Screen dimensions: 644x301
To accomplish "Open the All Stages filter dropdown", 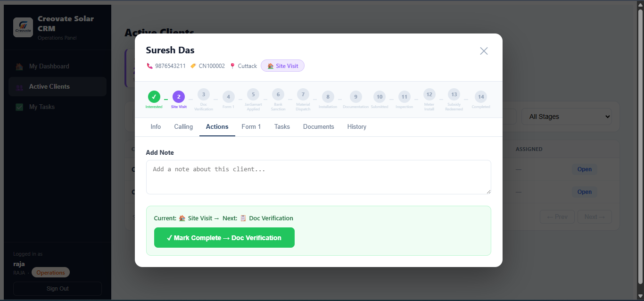I will (567, 117).
